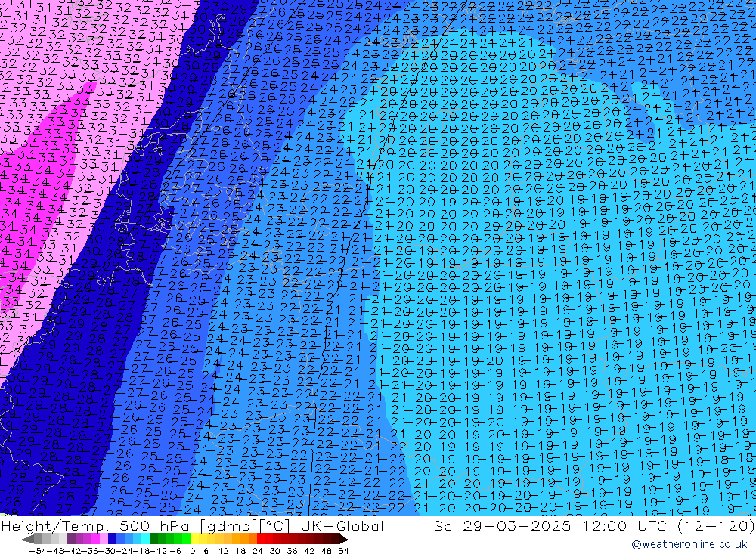The height and width of the screenshot is (554, 756).
Task: Click the left grey arrow end of the color scale
Action: point(27,539)
